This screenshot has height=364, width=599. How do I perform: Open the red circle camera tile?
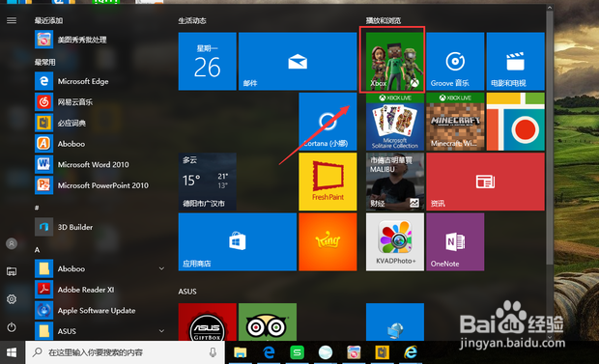[x=515, y=122]
